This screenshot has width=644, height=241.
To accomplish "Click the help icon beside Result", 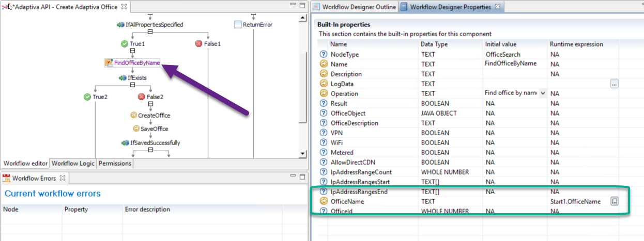I will [324, 103].
